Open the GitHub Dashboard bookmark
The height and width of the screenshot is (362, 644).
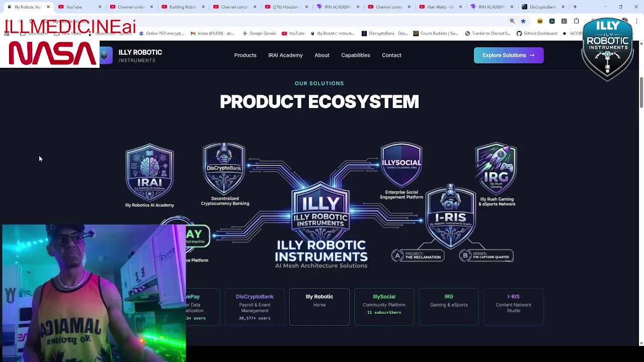coord(537,34)
